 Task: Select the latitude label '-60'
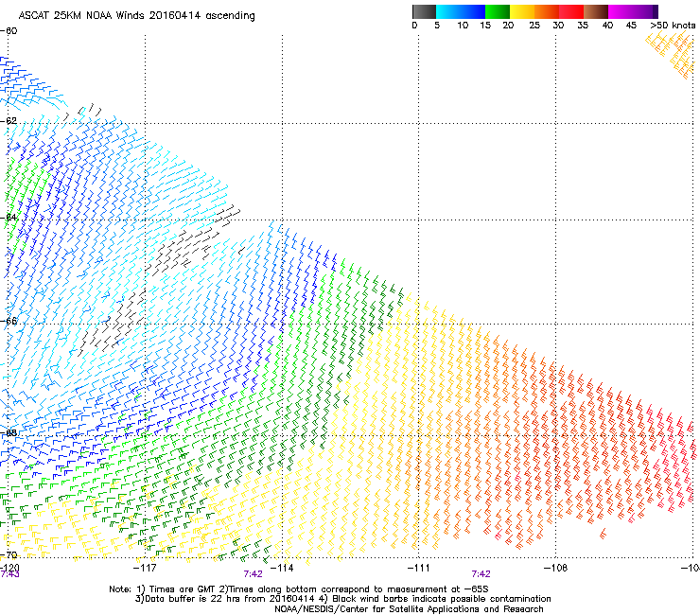pos(9,31)
